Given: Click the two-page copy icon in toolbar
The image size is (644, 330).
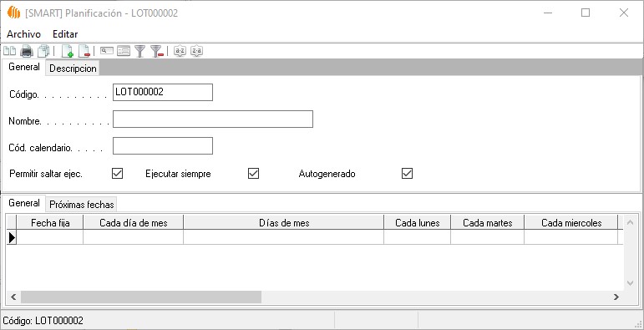Looking at the screenshot, I should [9, 51].
